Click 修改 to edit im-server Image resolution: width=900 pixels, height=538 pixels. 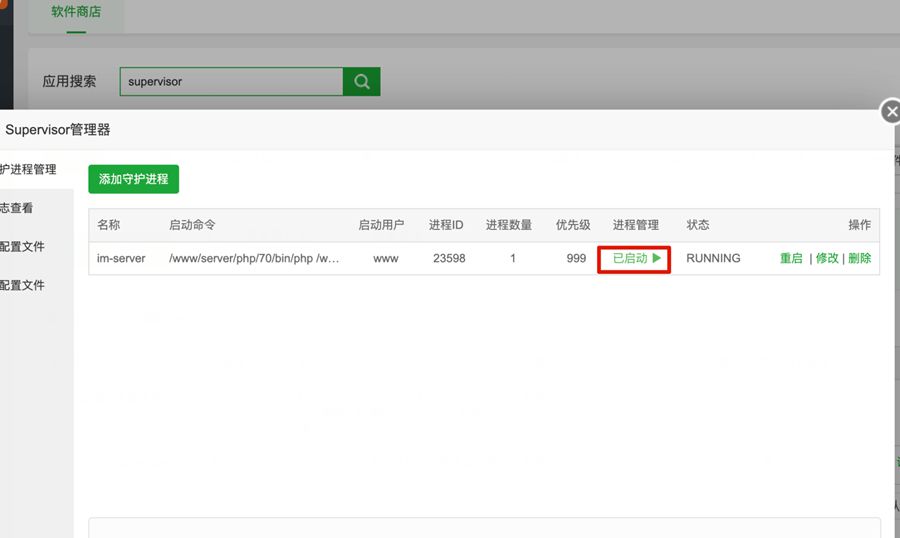tap(827, 258)
